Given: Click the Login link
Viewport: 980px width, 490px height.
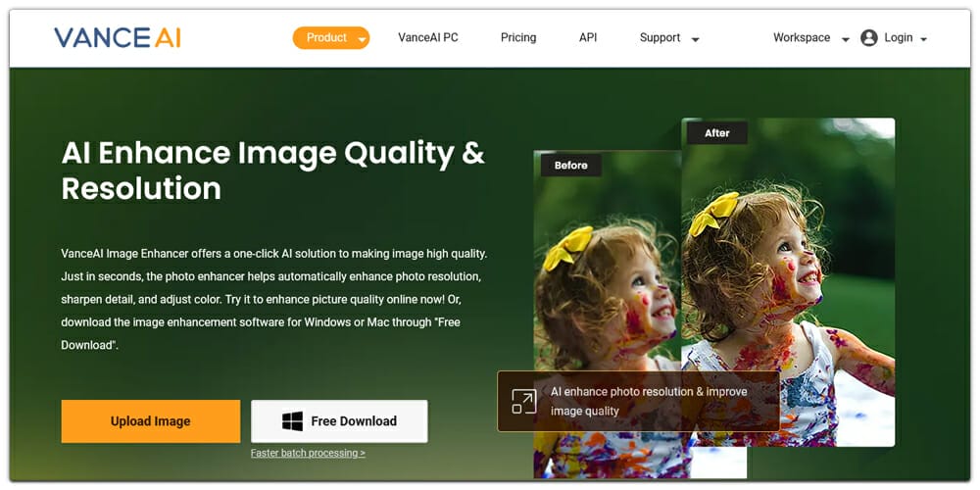Looking at the screenshot, I should point(898,37).
